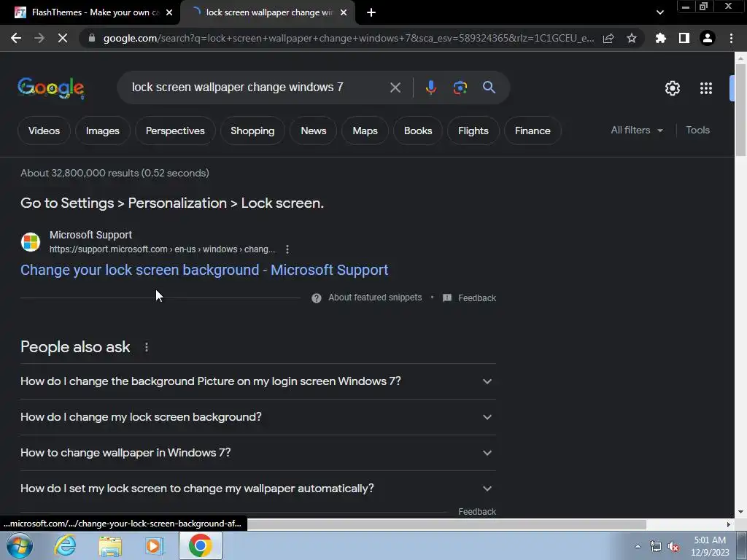Open the Chrome profile avatar
This screenshot has width=747, height=560.
point(708,38)
